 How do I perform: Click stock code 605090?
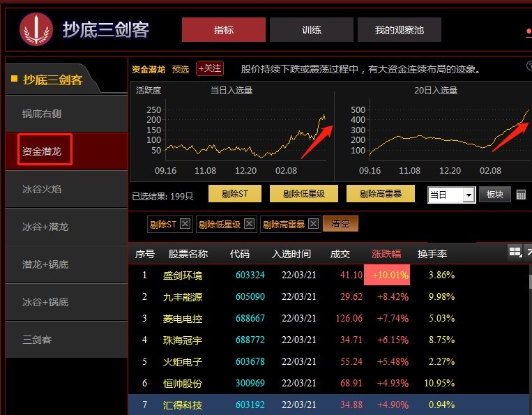pos(250,296)
